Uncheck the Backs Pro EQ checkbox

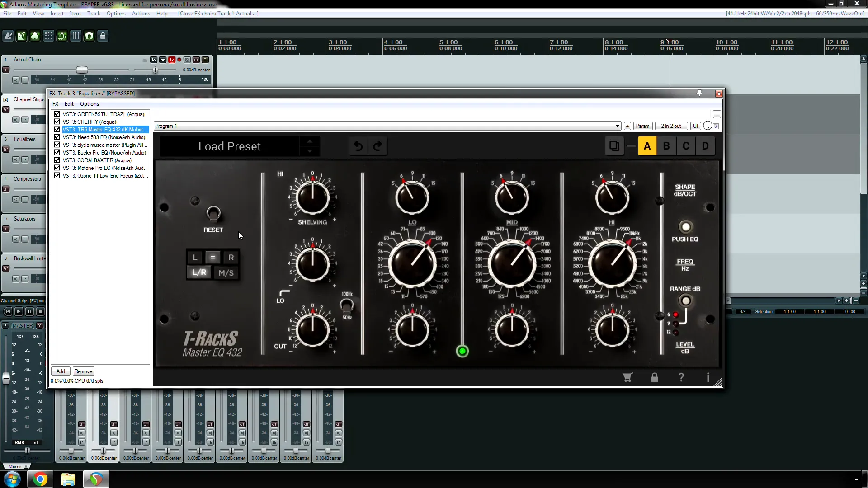coord(57,153)
